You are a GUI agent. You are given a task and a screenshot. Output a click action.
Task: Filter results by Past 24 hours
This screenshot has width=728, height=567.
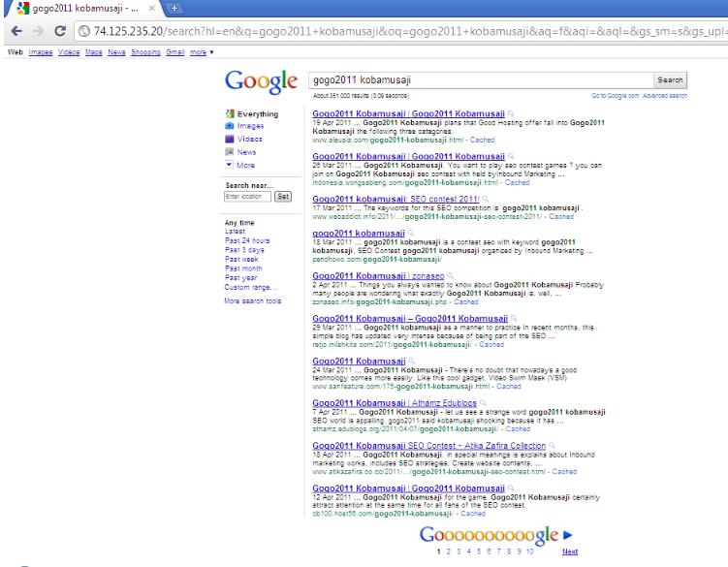click(247, 240)
